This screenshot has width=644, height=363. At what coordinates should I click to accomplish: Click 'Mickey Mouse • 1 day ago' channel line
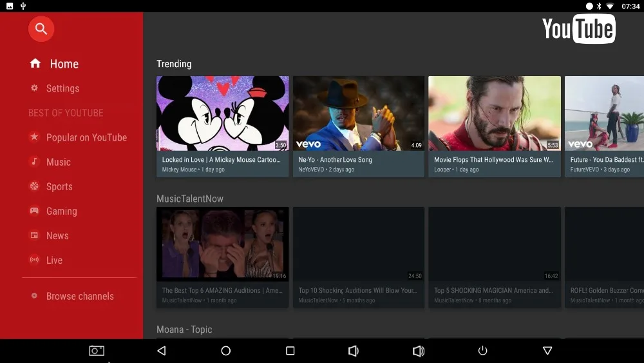193,170
